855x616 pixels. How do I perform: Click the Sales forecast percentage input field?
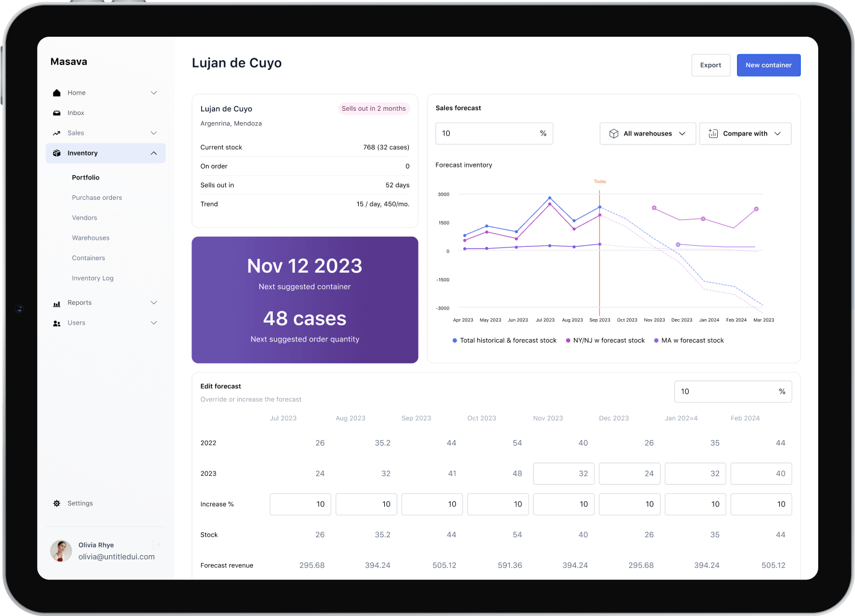click(488, 134)
